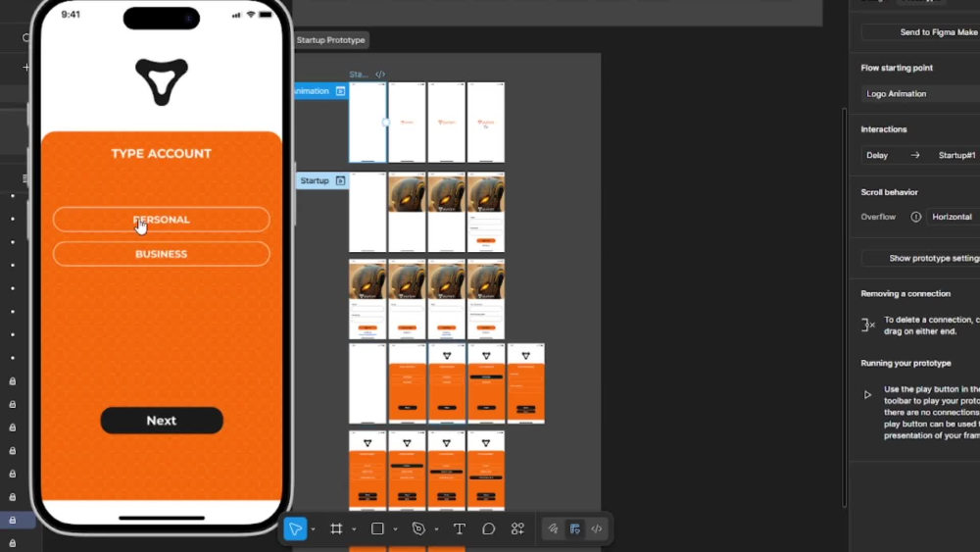Tap the Next button in phone preview
This screenshot has height=552, width=980.
coord(162,421)
